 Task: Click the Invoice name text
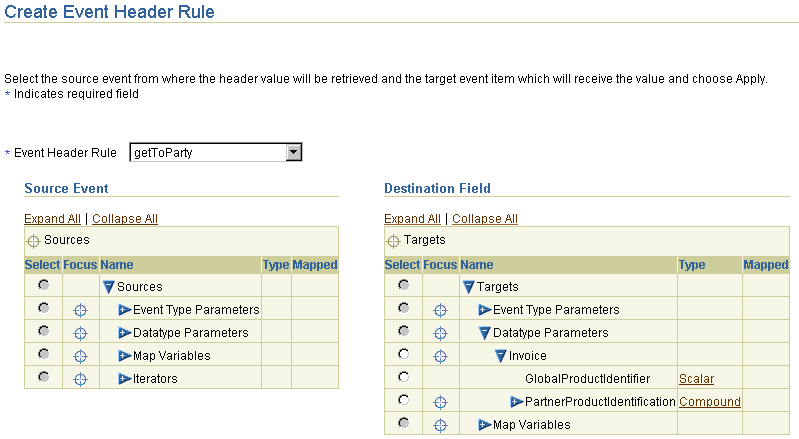pyautogui.click(x=527, y=356)
